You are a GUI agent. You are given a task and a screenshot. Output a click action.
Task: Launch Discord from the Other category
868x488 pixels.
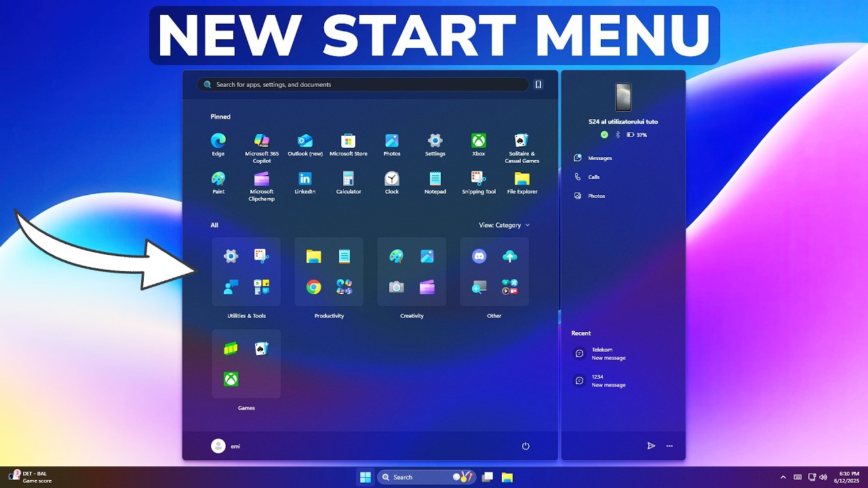click(479, 256)
